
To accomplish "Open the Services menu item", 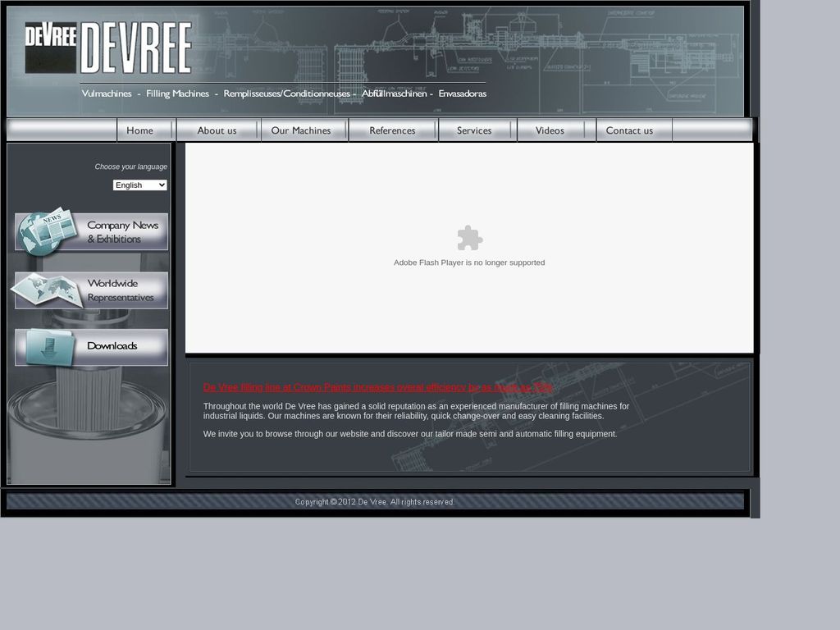I will click(x=474, y=130).
